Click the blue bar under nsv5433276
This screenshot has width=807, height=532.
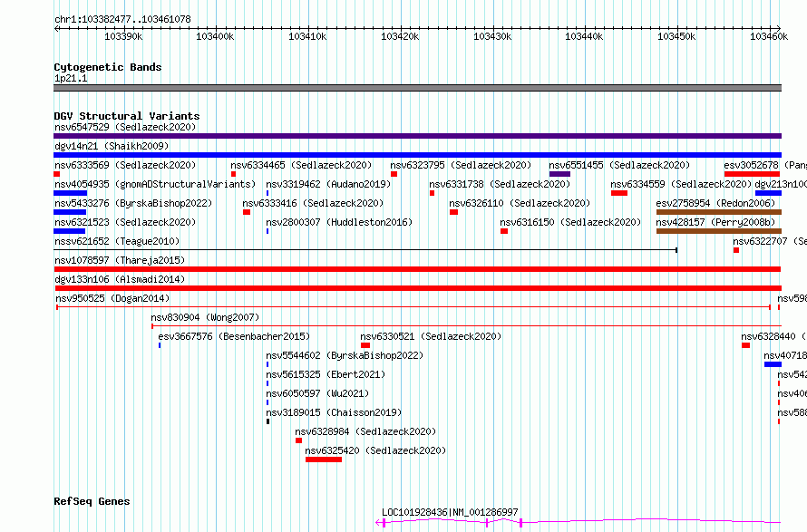[70, 212]
